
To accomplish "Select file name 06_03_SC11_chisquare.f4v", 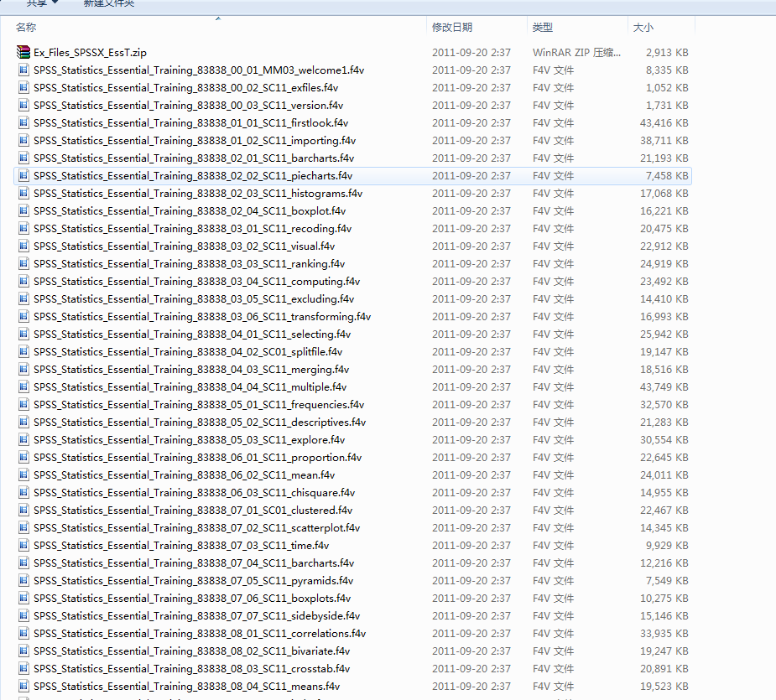I will click(194, 493).
